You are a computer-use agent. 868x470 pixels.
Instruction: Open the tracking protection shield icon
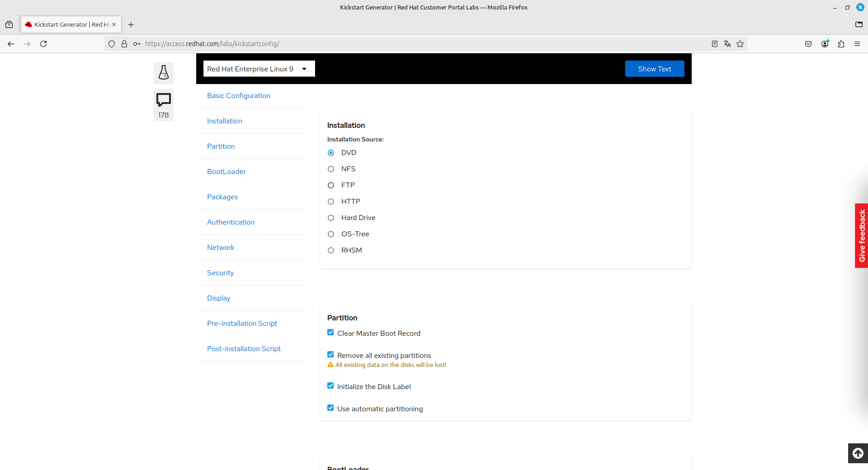pyautogui.click(x=112, y=44)
